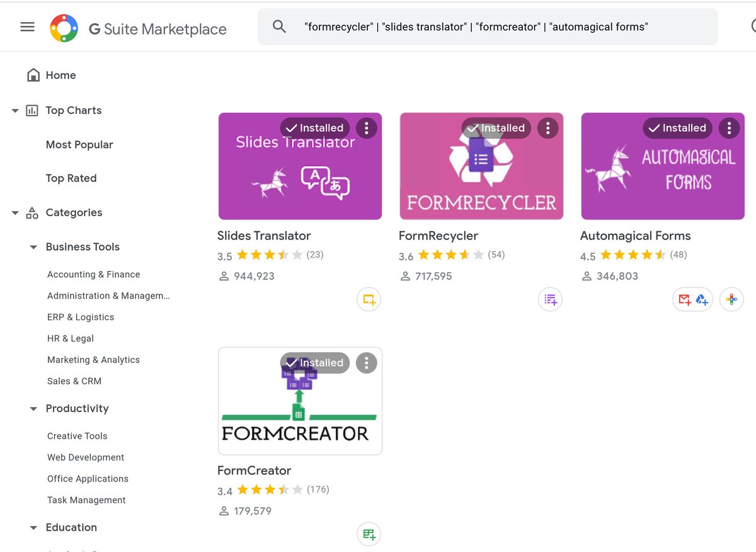
Task: Click the Categories shapes icon
Action: (32, 213)
